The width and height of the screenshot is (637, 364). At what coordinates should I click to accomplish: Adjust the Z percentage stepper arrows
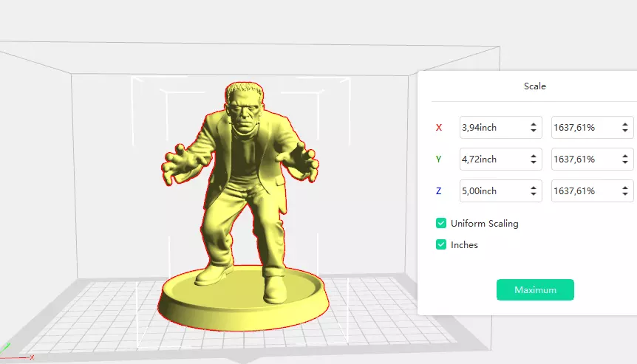tap(625, 190)
